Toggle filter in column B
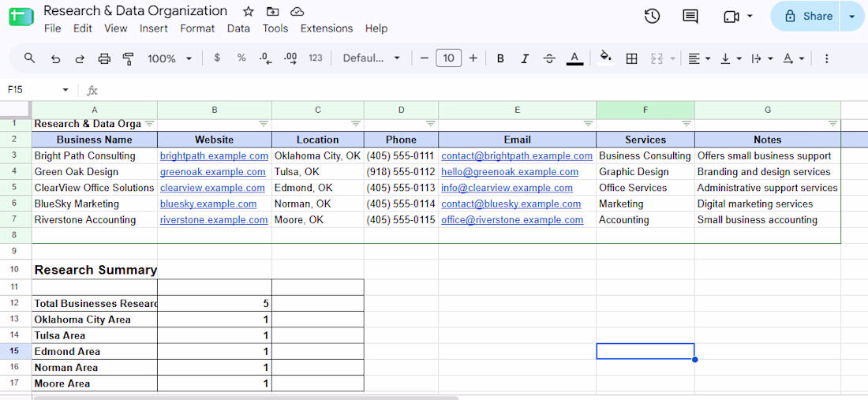 (x=264, y=124)
